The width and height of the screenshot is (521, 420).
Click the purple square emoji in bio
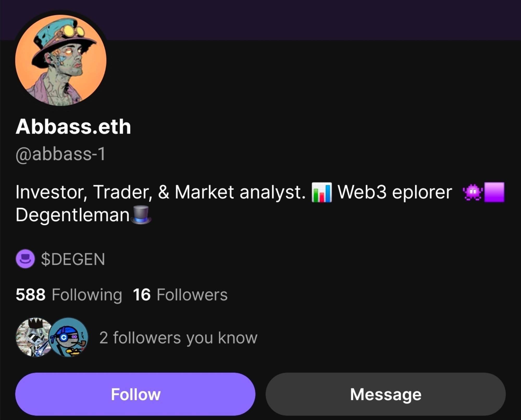[494, 192]
